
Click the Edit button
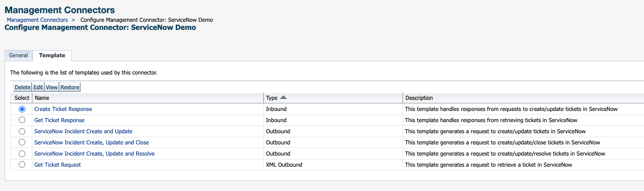pyautogui.click(x=38, y=87)
